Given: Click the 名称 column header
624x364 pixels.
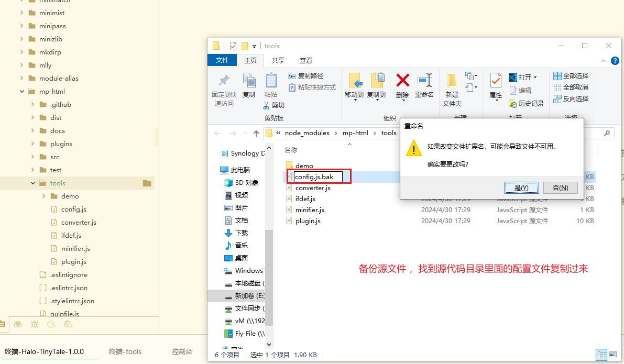Looking at the screenshot, I should tap(290, 150).
